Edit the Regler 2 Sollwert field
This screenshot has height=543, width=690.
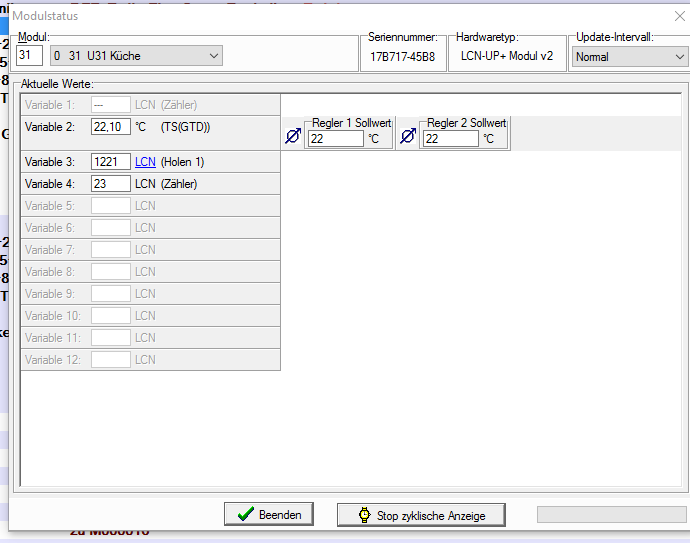point(450,139)
